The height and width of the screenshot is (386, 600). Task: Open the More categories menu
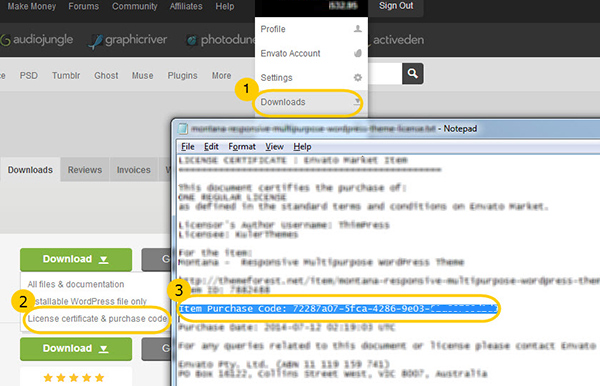222,76
